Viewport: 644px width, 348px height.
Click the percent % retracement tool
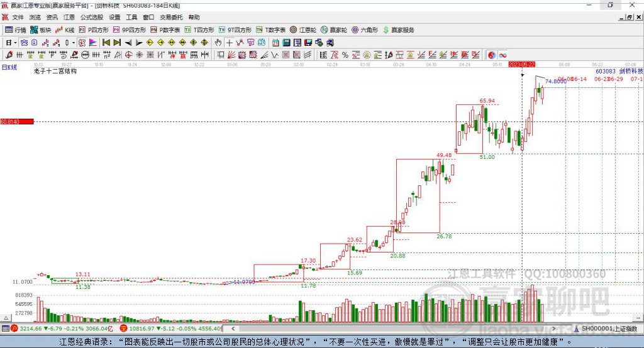tap(345, 55)
